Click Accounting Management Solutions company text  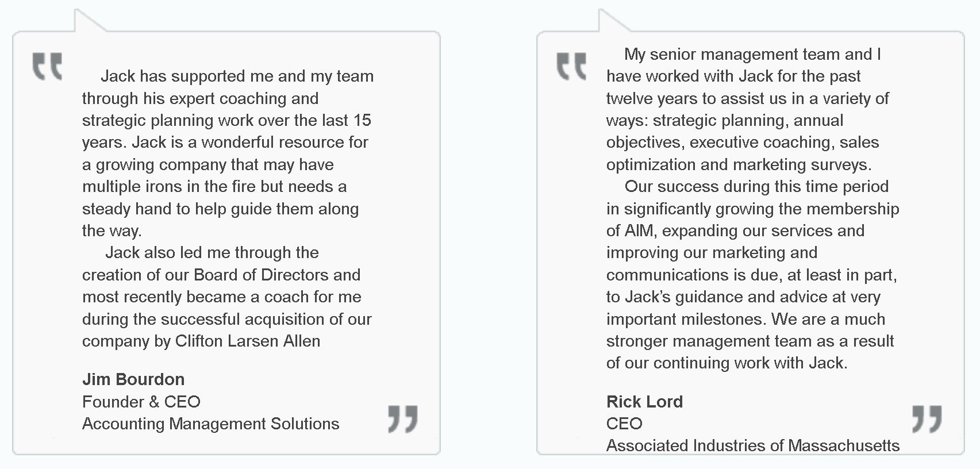coord(210,424)
